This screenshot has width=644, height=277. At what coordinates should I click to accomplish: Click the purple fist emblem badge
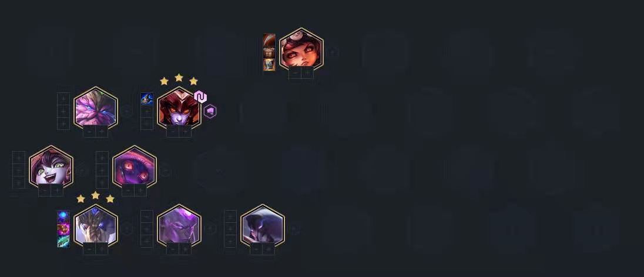click(210, 111)
